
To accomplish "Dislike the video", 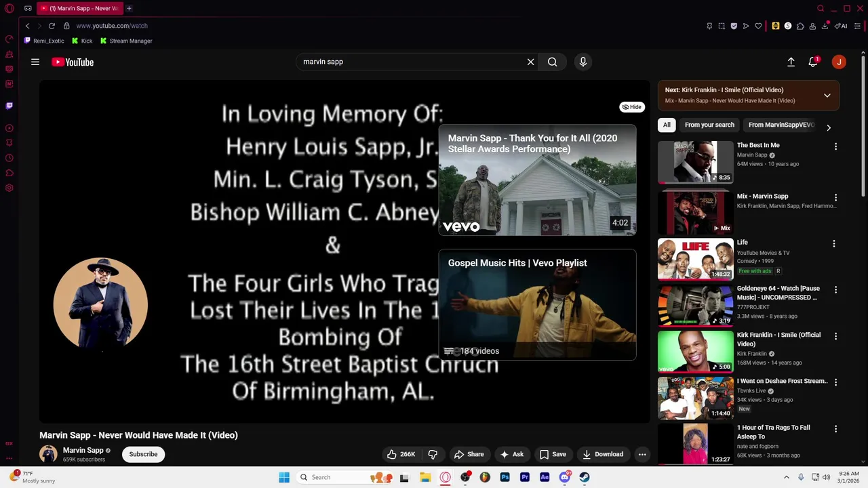I will (433, 454).
